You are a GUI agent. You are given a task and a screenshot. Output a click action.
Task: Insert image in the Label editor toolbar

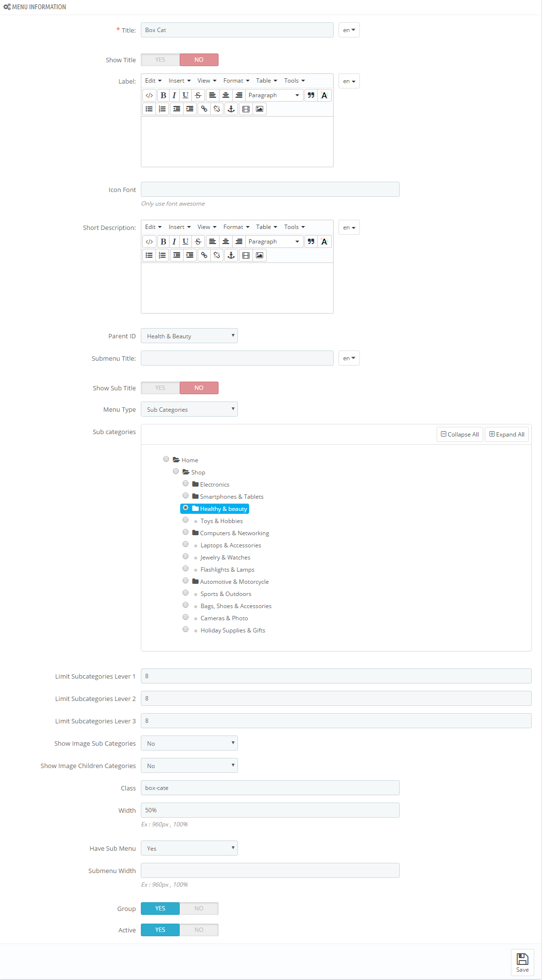point(259,109)
